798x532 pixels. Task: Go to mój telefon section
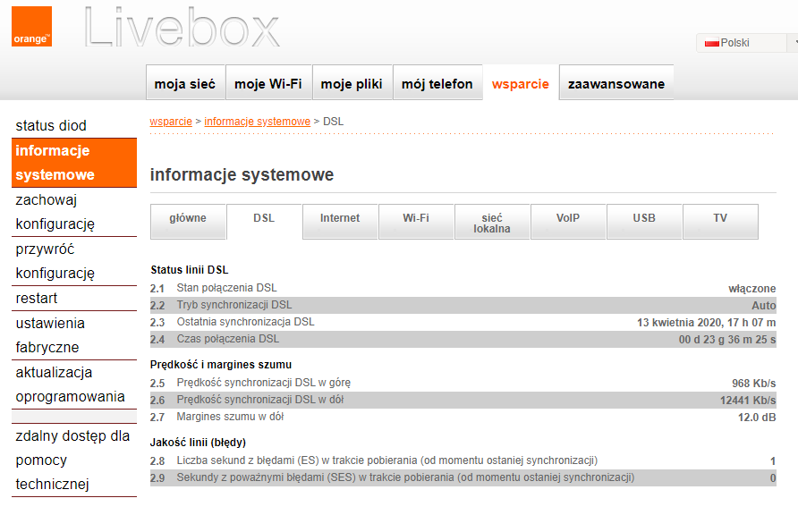pos(437,84)
